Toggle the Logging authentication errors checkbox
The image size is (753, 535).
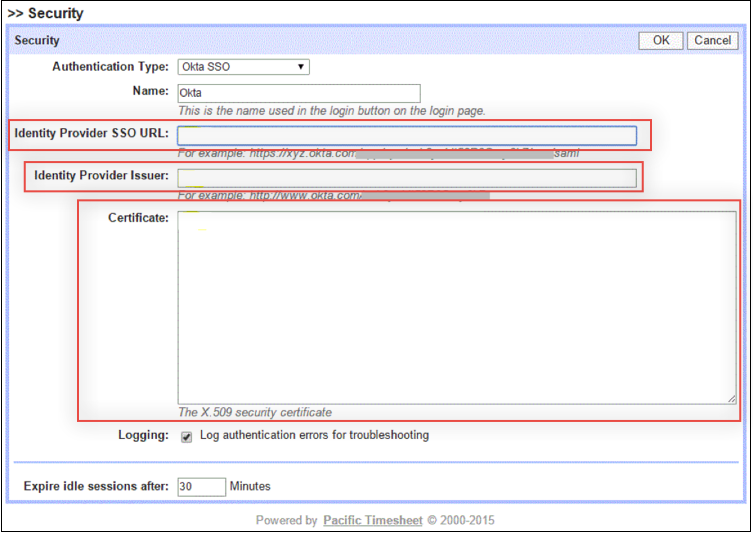pyautogui.click(x=186, y=437)
